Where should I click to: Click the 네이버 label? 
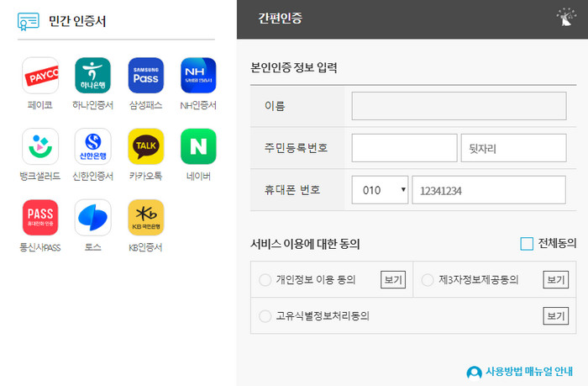click(x=198, y=176)
